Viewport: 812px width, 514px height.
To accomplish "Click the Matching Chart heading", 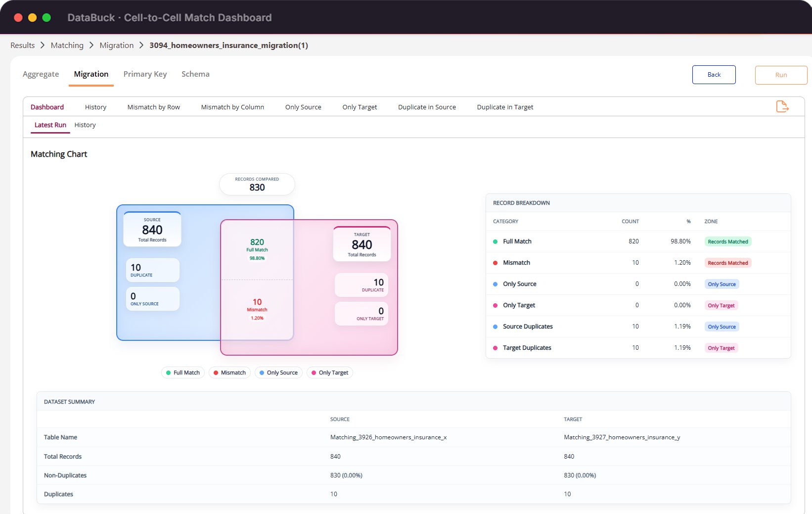I will pyautogui.click(x=59, y=154).
